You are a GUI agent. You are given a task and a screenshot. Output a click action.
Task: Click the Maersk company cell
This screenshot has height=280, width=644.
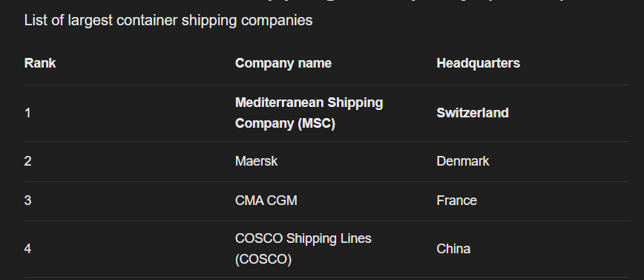pyautogui.click(x=256, y=161)
